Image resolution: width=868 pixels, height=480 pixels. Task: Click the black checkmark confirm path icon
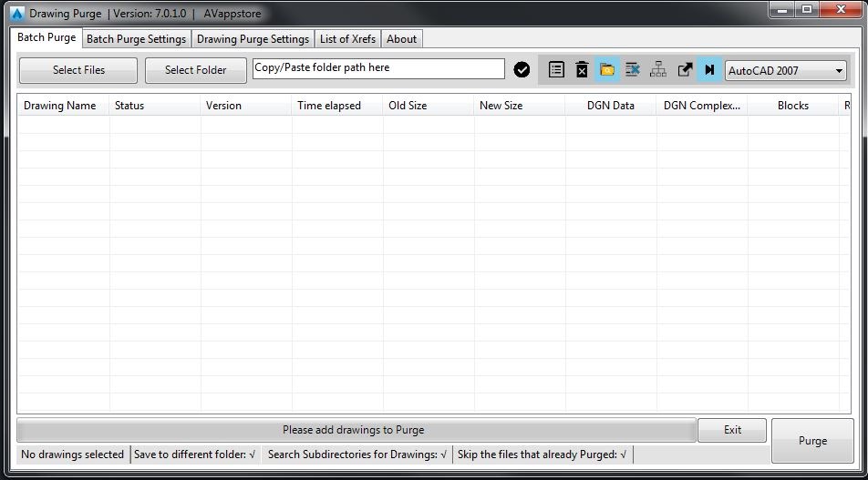coord(522,69)
